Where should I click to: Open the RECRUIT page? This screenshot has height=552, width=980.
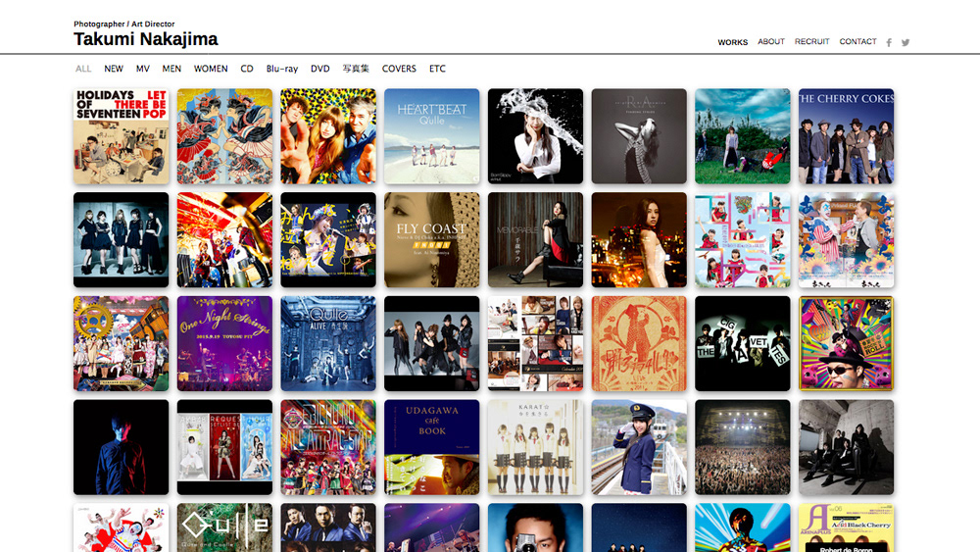[x=811, y=41]
